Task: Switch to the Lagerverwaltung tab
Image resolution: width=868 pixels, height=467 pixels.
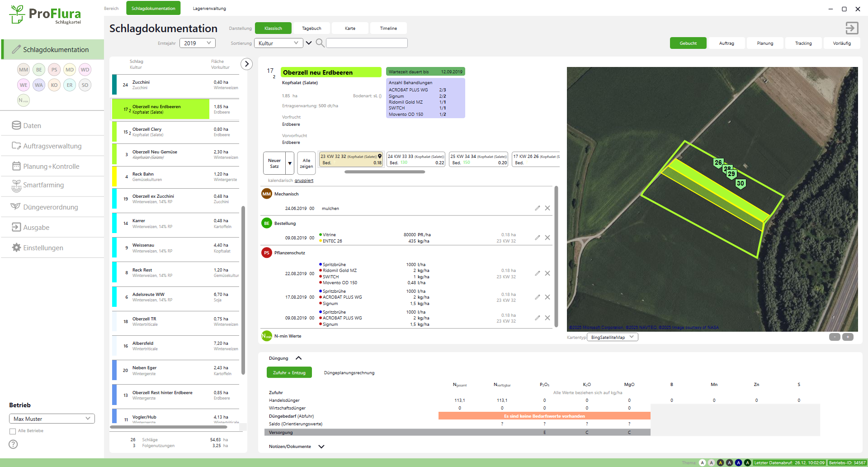Action: 209,9
